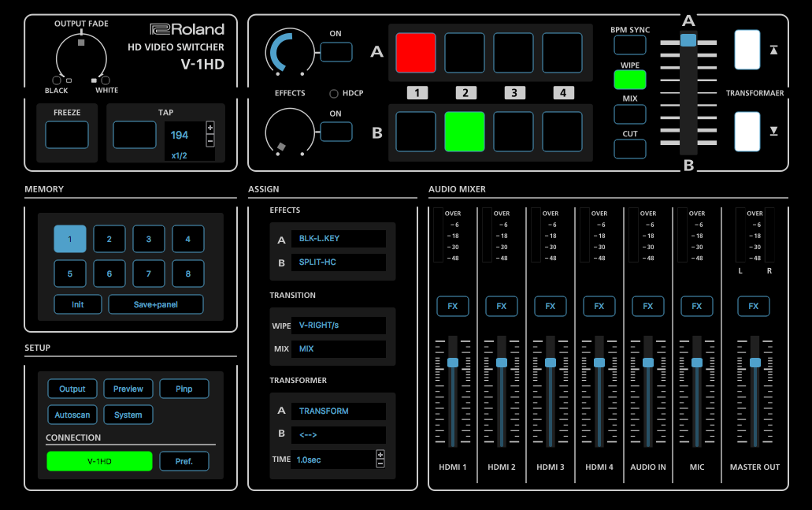Click the effects A knob

[290, 52]
